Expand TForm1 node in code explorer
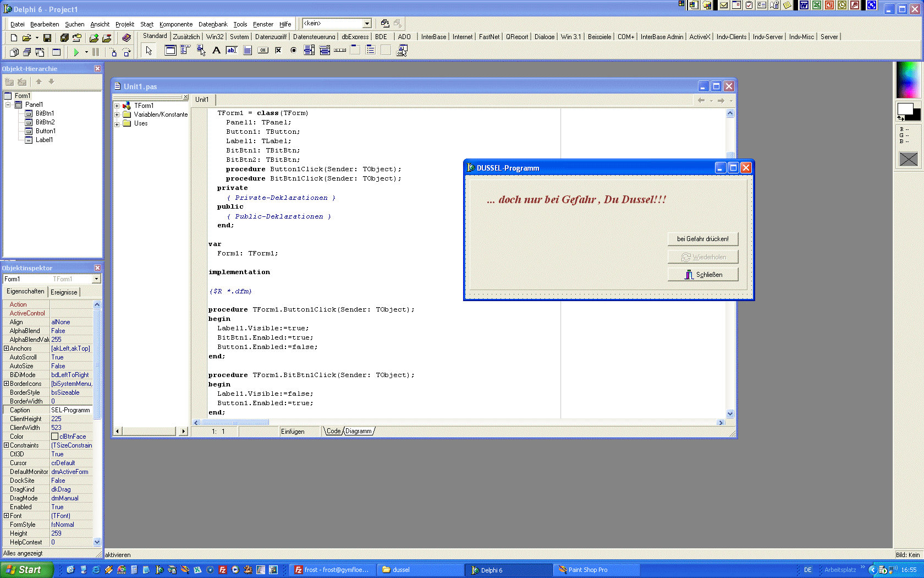 [x=117, y=106]
